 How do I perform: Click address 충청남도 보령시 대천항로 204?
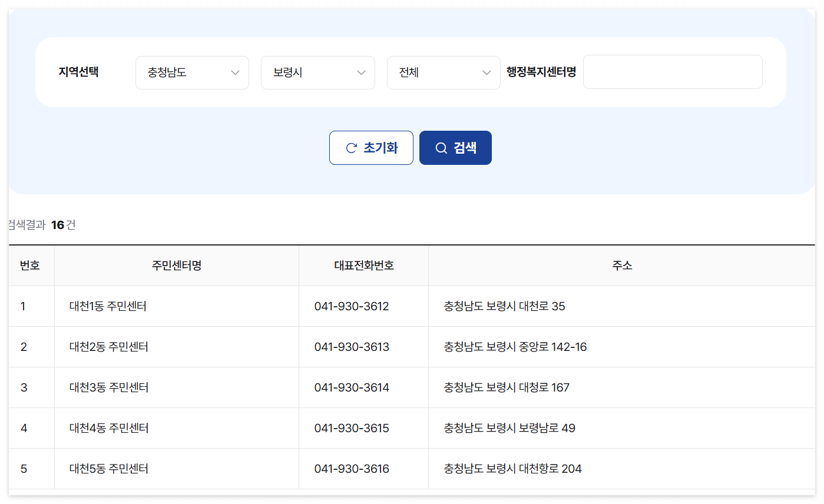pyautogui.click(x=513, y=469)
